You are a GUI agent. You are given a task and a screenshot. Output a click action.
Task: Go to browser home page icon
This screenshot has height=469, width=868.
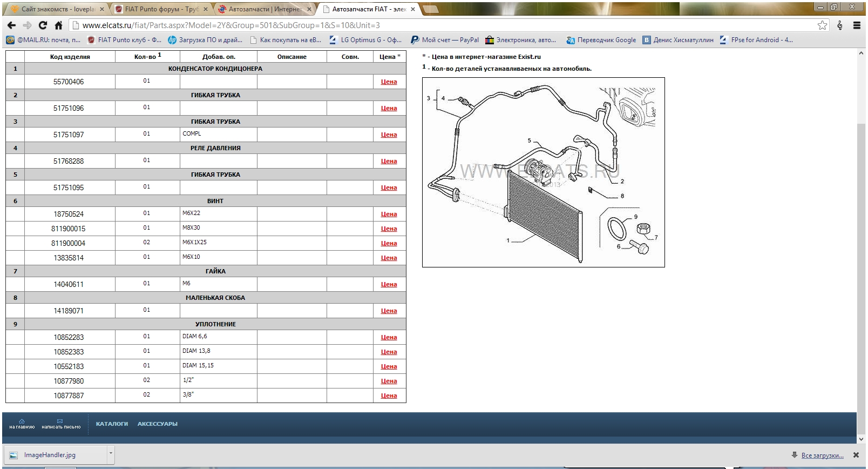pos(58,25)
